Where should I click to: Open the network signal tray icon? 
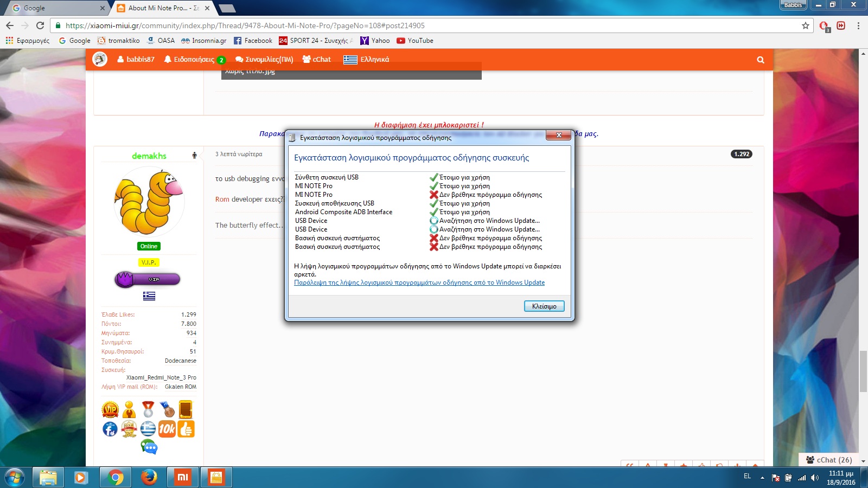click(x=801, y=478)
